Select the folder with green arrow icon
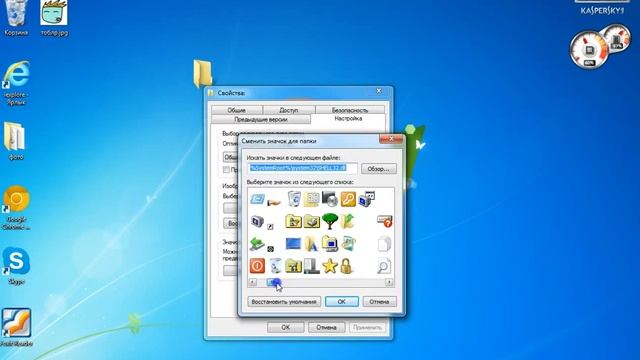This screenshot has height=360, width=640. [347, 221]
